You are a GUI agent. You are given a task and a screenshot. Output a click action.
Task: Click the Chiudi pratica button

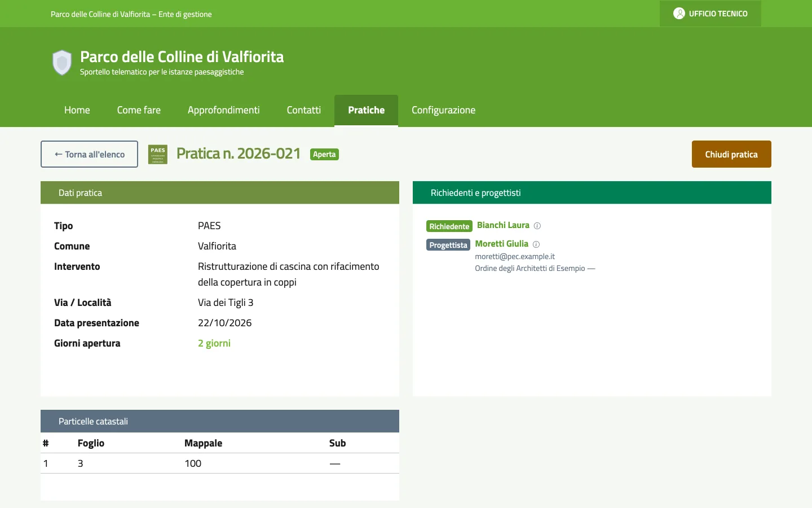click(x=731, y=154)
